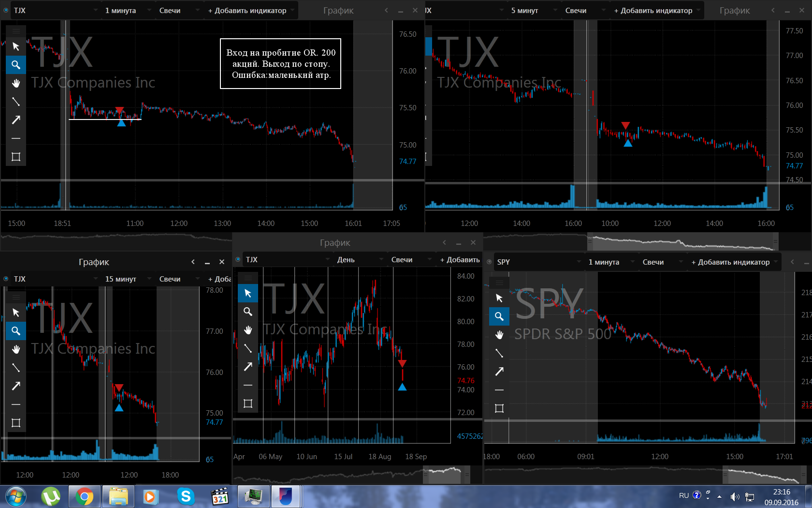This screenshot has width=812, height=508.
Task: Toggle the link indicator beside TJX in the 1-minute chart
Action: 6,10
